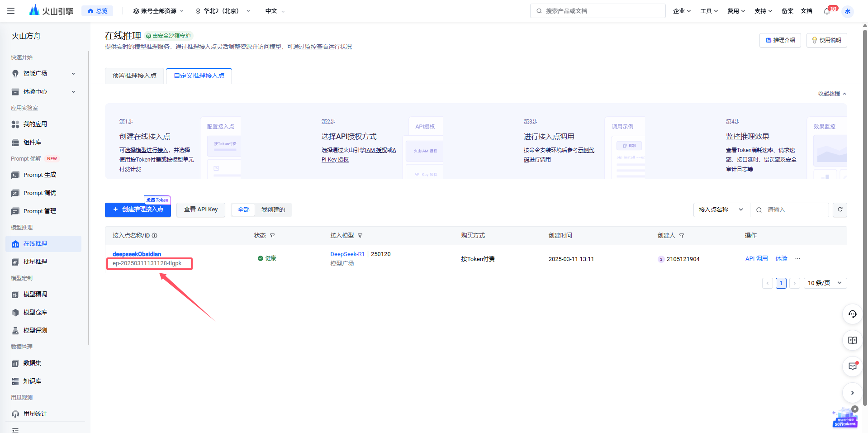The height and width of the screenshot is (433, 868).
Task: Open 10 条/页 page size dropdown
Action: click(x=825, y=283)
